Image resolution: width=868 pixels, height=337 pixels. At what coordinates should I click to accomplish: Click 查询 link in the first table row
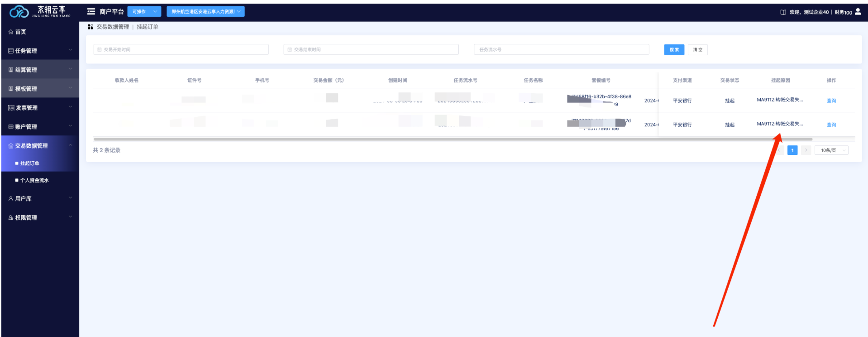point(831,101)
